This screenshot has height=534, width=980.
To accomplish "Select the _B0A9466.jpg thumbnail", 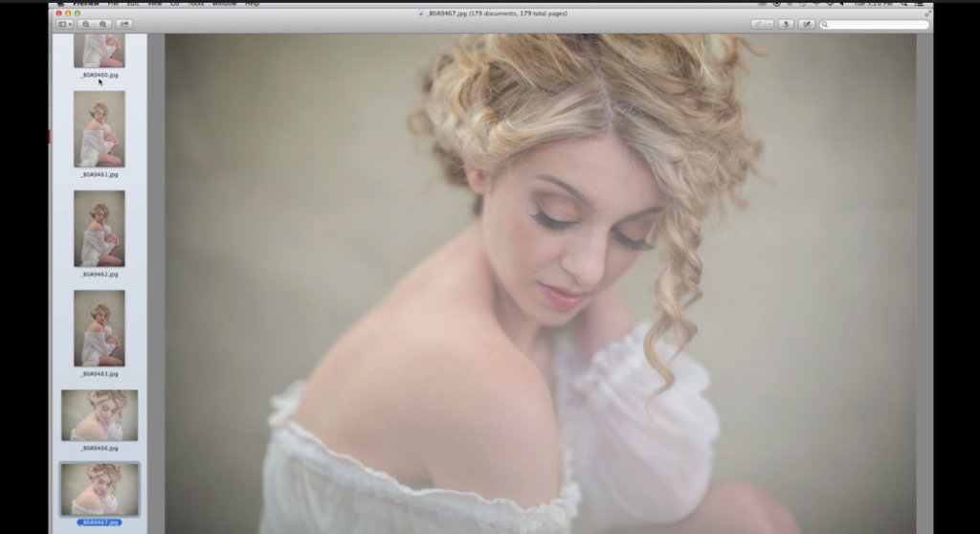I will click(x=100, y=415).
